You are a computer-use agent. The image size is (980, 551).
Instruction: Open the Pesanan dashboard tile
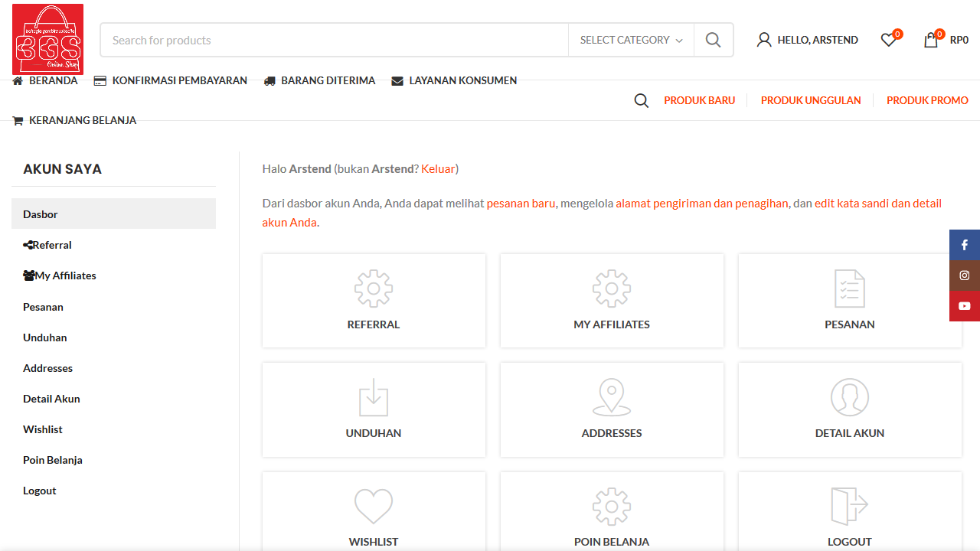pos(849,301)
